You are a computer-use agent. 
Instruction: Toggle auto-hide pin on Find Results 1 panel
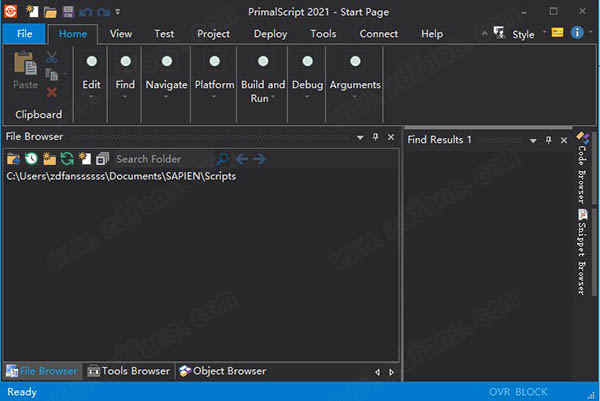click(548, 140)
